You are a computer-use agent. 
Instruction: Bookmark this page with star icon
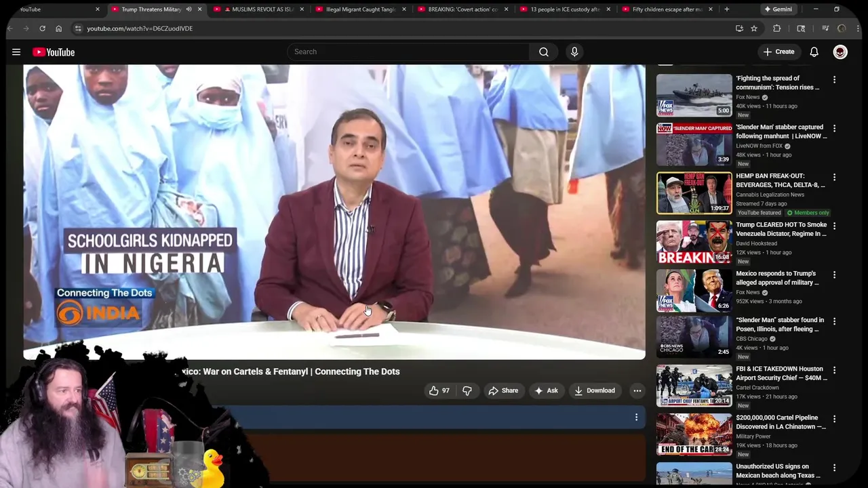coord(754,28)
